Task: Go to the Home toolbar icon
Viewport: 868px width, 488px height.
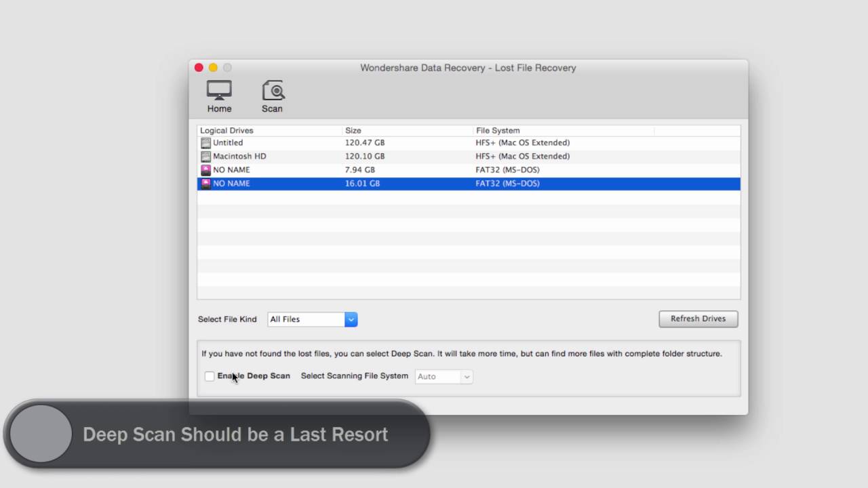Action: [x=219, y=96]
